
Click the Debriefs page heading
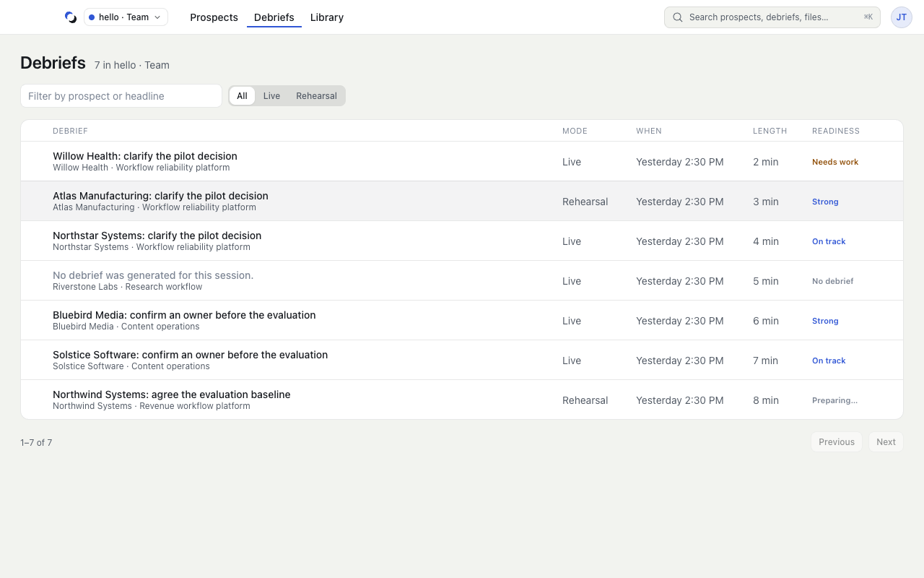pos(53,63)
